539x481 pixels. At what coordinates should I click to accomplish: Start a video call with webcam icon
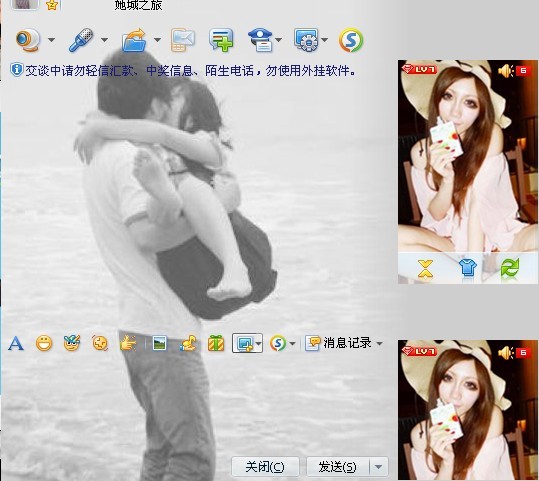click(x=28, y=40)
